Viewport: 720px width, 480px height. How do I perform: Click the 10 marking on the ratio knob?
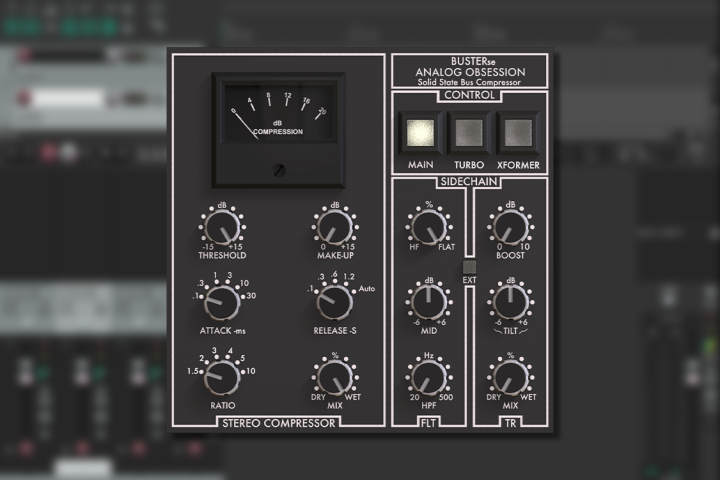click(x=251, y=371)
